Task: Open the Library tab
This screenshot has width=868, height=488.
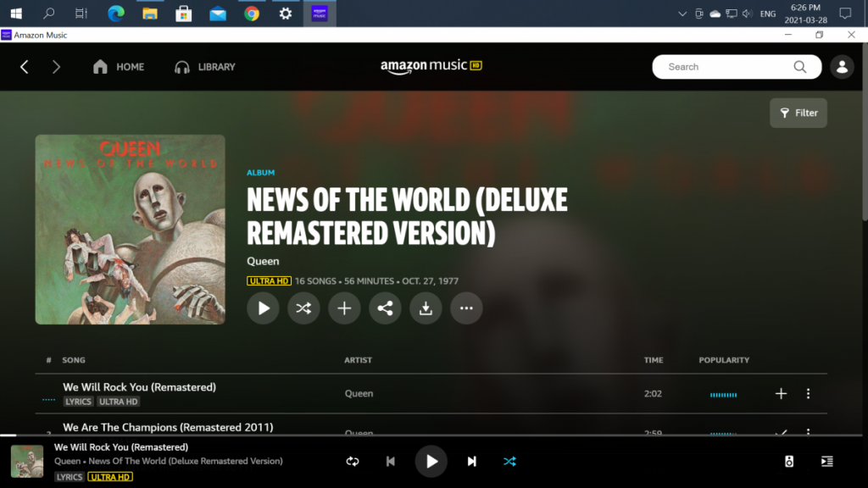Action: (205, 67)
